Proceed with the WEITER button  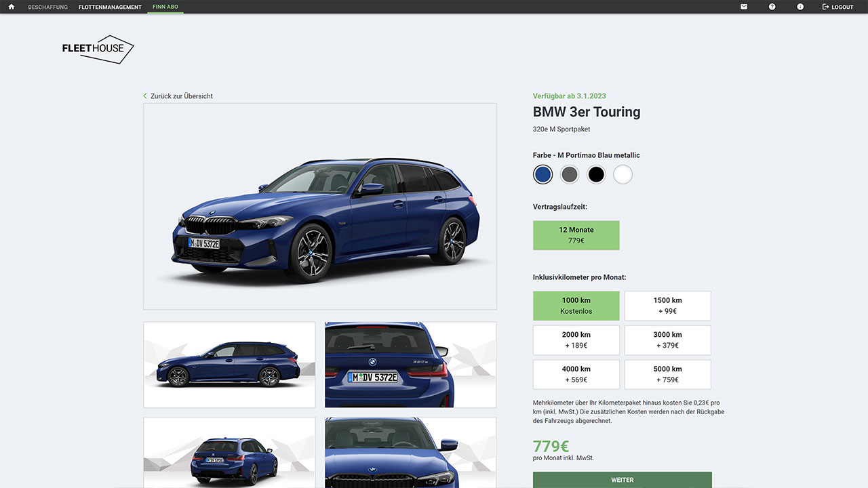(x=623, y=480)
